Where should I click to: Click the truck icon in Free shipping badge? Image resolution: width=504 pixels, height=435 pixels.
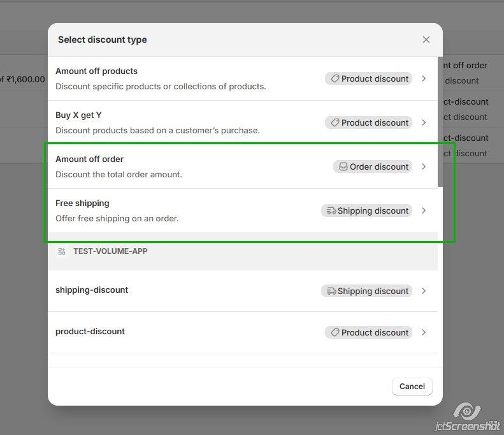pos(331,210)
